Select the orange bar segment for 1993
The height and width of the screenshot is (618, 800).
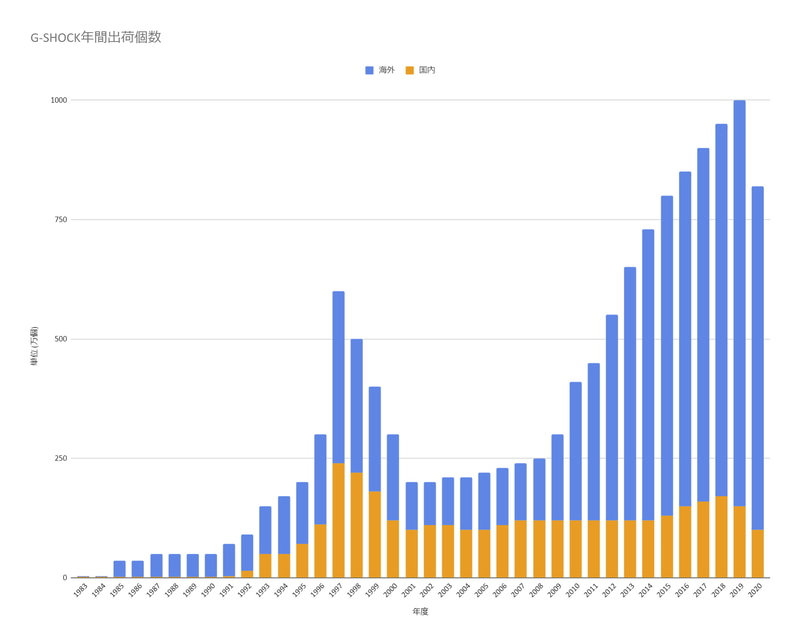(265, 566)
